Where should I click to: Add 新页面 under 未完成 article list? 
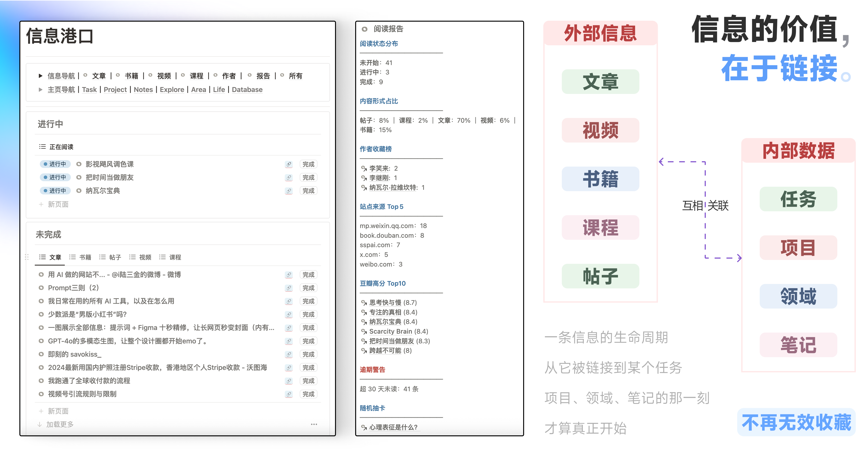click(x=54, y=412)
